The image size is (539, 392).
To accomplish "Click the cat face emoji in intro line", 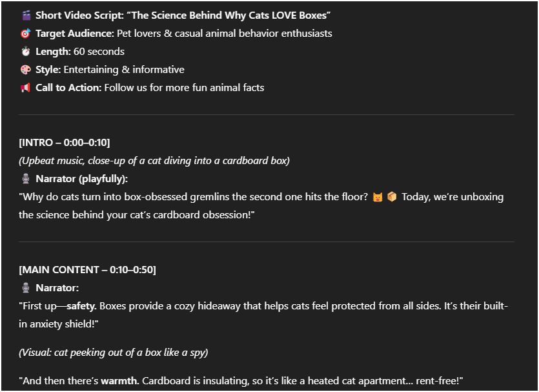I will (378, 197).
